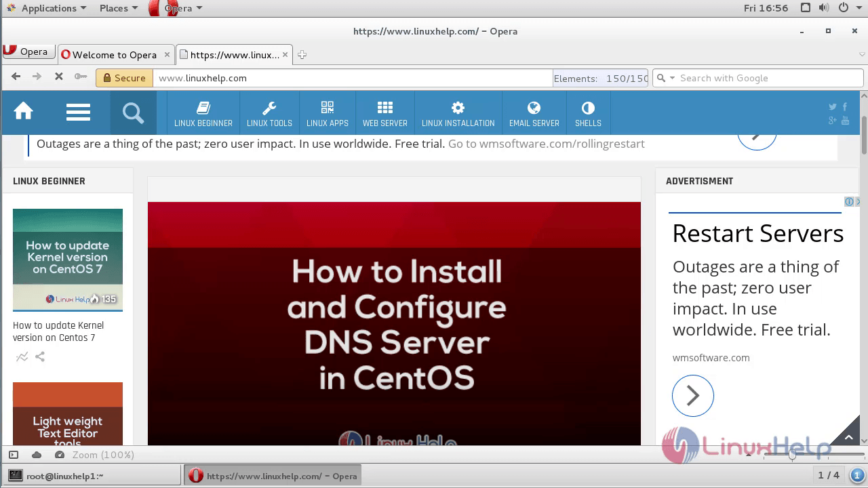The image size is (868, 488).
Task: Close the linuxhelp tab
Action: [x=285, y=55]
